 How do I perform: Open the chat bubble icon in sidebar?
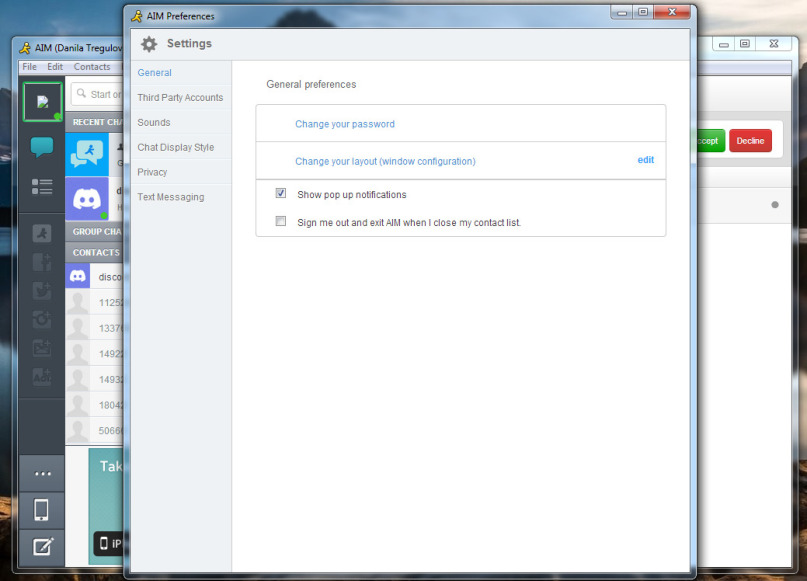pyautogui.click(x=42, y=147)
